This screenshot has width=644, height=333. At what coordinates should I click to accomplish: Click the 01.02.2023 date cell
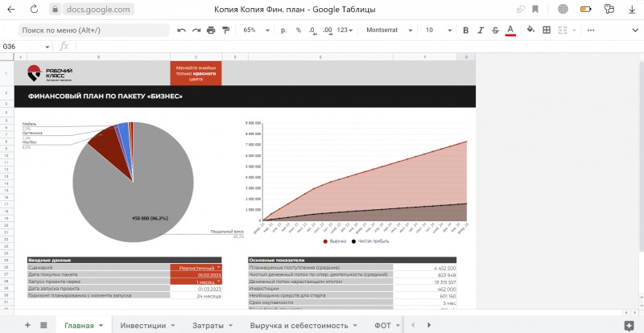(x=196, y=274)
